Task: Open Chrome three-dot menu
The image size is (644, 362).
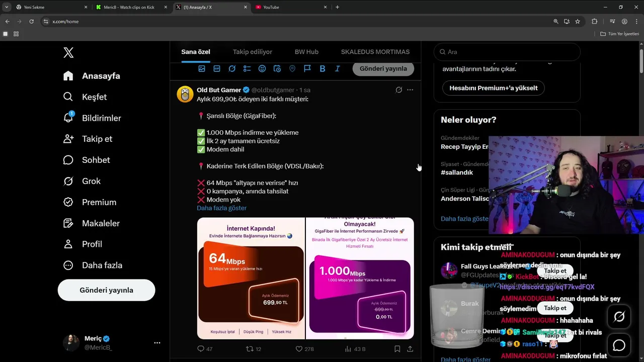Action: [636, 22]
